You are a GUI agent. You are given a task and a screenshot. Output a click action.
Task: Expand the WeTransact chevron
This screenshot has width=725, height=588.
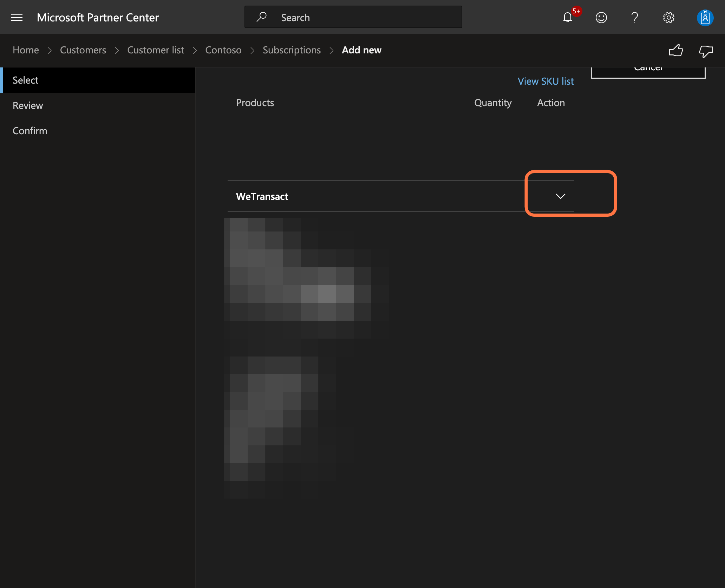[561, 196]
